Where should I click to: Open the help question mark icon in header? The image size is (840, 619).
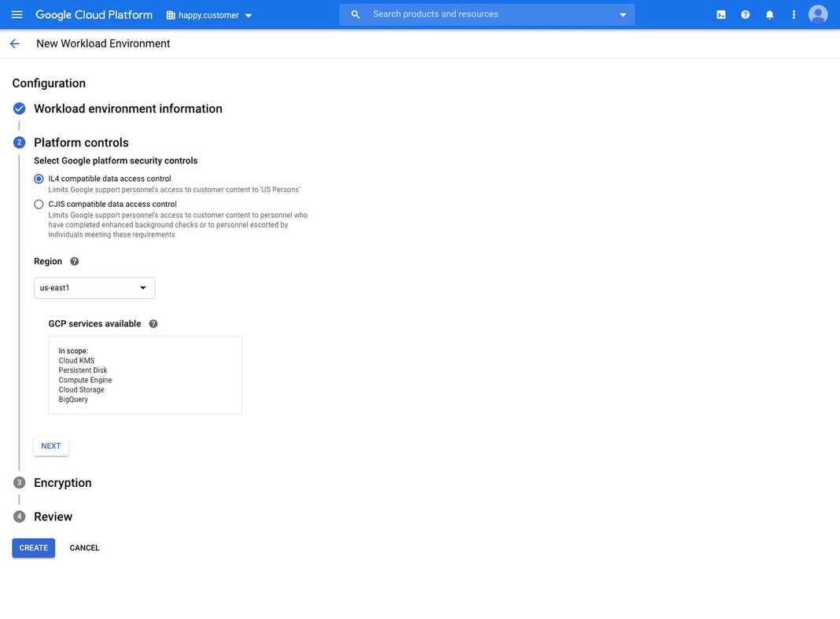tap(745, 14)
